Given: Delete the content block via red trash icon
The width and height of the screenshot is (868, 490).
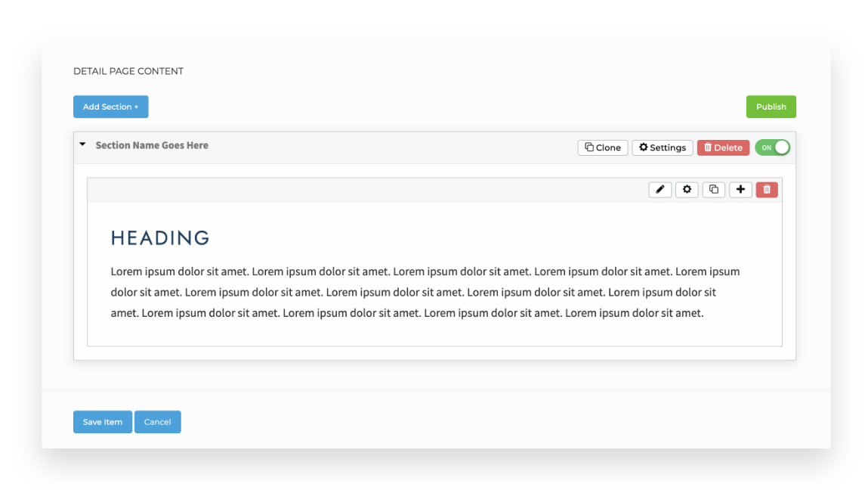Looking at the screenshot, I should pyautogui.click(x=767, y=189).
